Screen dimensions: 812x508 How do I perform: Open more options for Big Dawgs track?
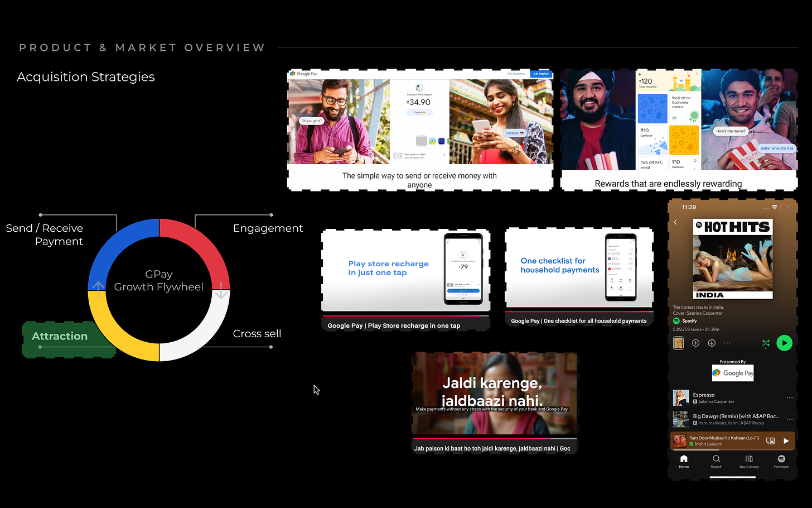[790, 419]
